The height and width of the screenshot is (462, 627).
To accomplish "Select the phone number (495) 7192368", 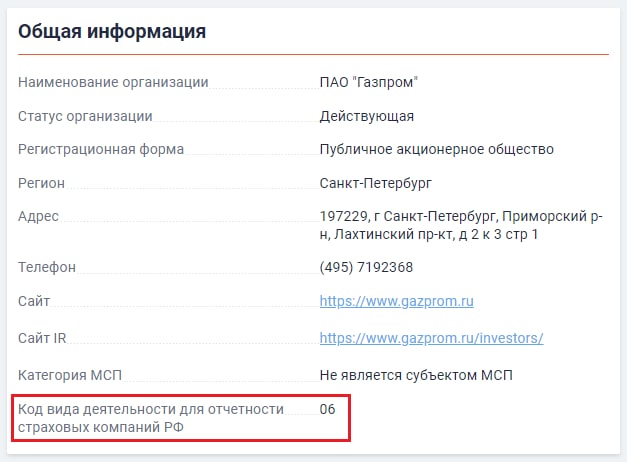I will point(366,267).
